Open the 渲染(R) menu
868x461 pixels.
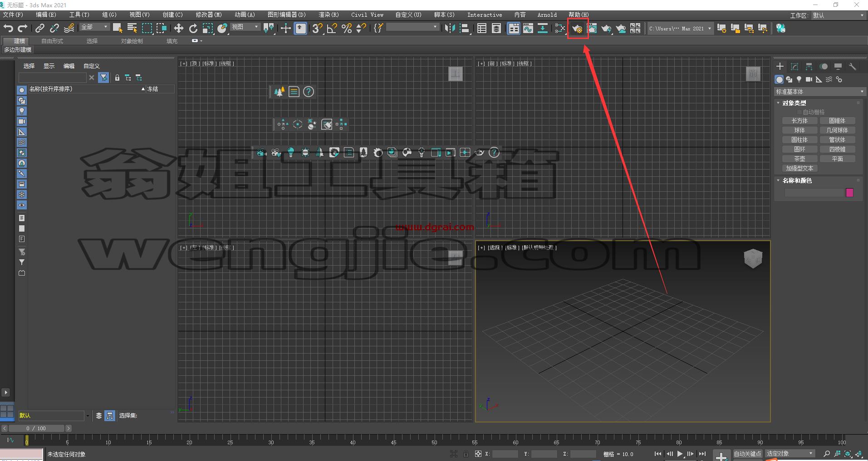click(329, 15)
